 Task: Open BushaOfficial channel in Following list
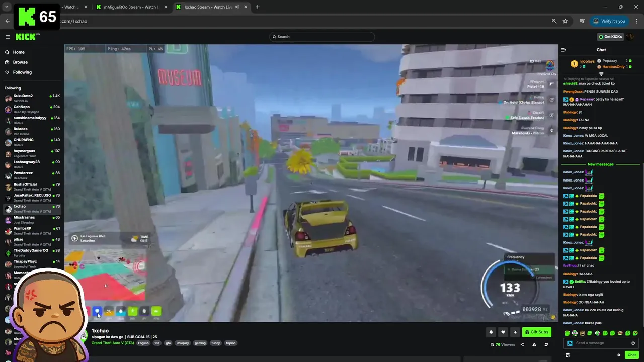[x=31, y=186]
